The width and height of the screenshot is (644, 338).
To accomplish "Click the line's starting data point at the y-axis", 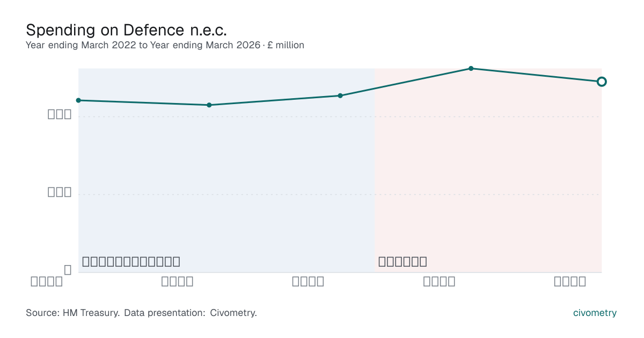I will (x=78, y=100).
